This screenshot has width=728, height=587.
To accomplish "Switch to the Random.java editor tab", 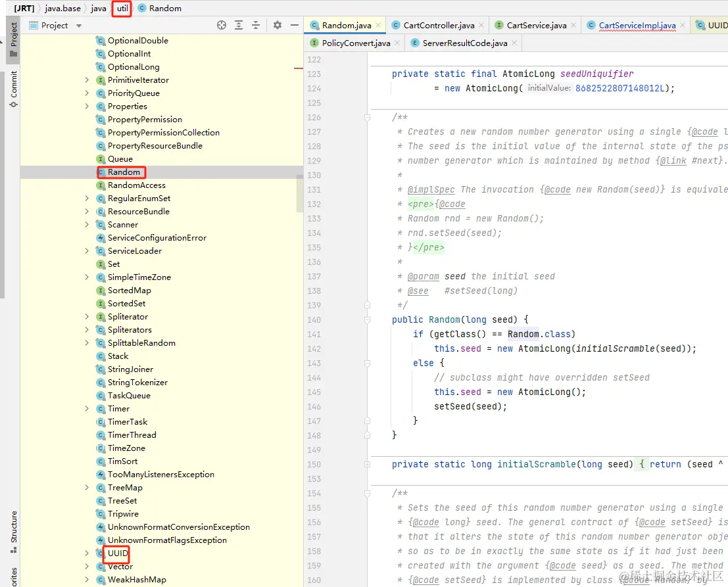I will 347,26.
